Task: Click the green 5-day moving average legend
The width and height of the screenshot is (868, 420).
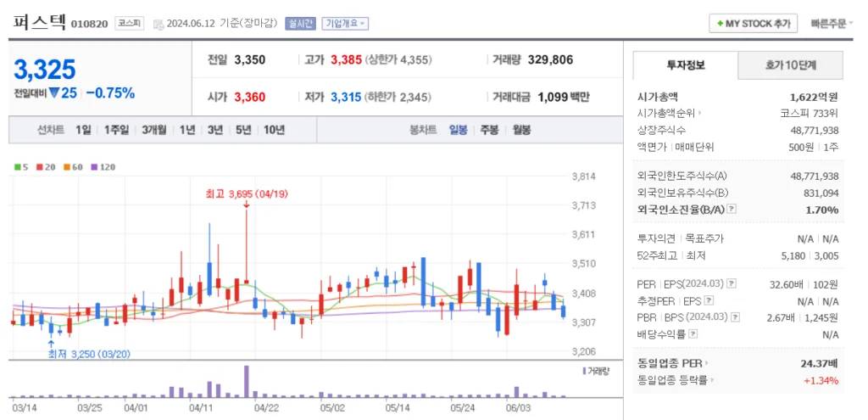Action: (21, 167)
